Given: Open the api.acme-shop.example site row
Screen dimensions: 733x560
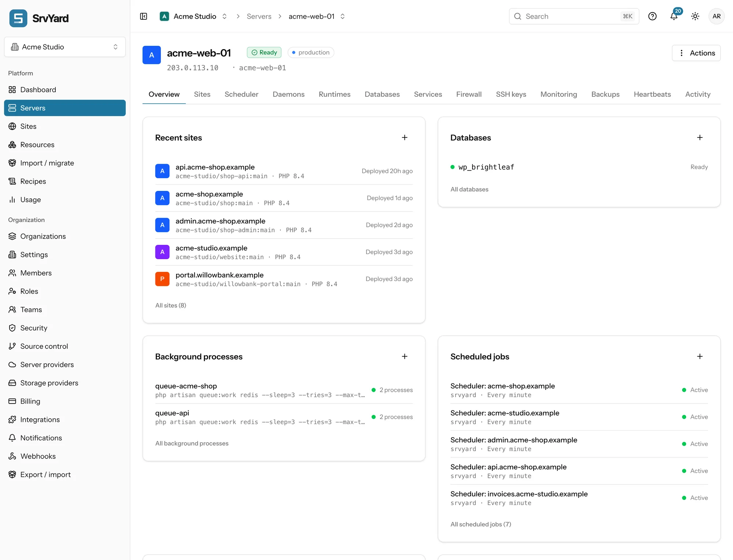Looking at the screenshot, I should tap(284, 171).
